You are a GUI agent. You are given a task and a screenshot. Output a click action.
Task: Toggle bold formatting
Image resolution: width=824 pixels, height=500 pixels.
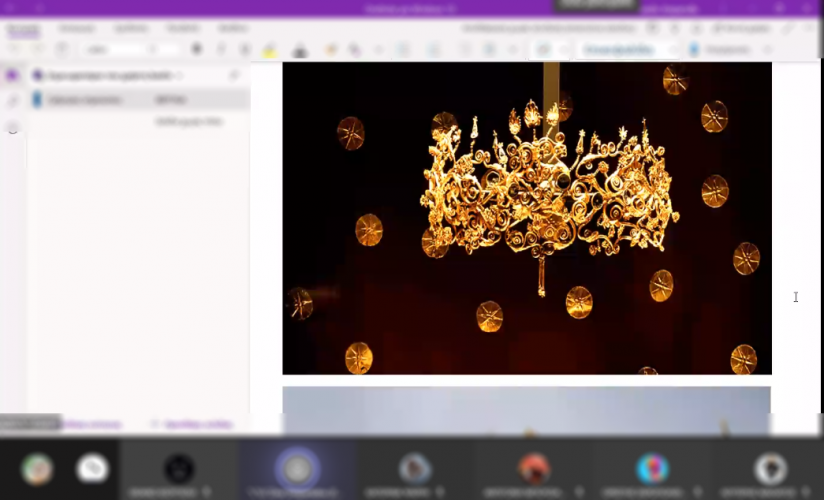[197, 49]
